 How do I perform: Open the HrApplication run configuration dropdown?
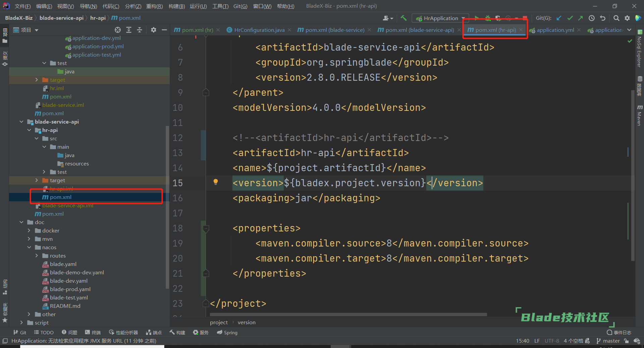coord(440,18)
